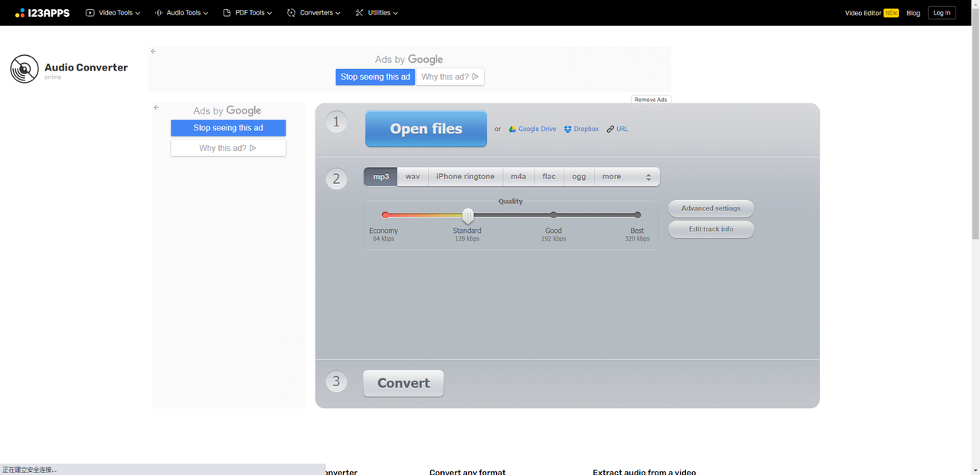The width and height of the screenshot is (980, 475).
Task: Select the m4a format tab
Action: (518, 177)
